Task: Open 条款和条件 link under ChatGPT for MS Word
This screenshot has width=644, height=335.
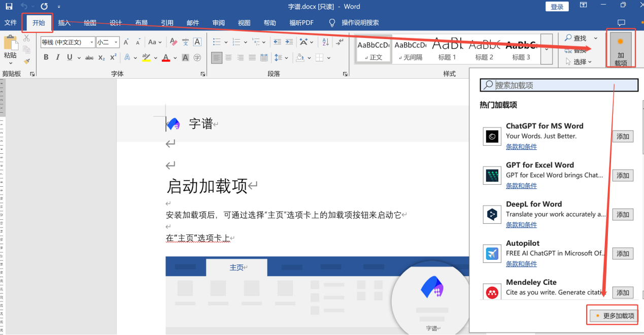Action: pyautogui.click(x=521, y=147)
